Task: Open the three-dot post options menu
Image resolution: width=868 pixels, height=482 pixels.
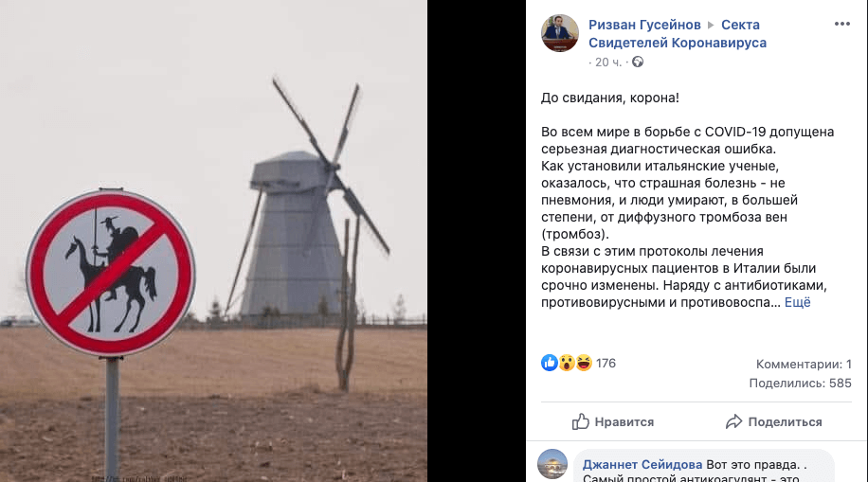Action: (841, 24)
